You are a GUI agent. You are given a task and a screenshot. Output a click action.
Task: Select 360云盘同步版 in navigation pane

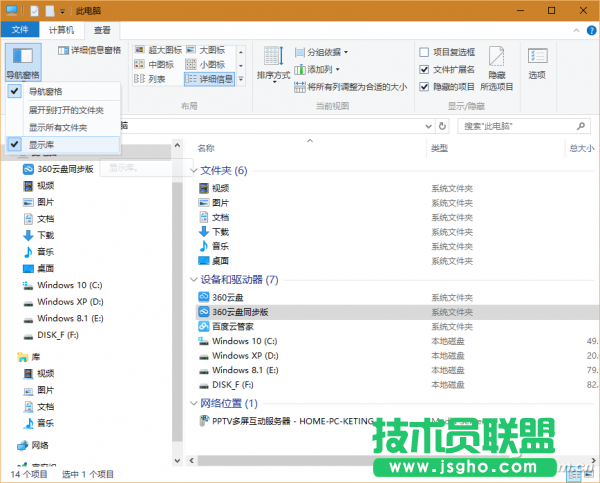(x=58, y=169)
